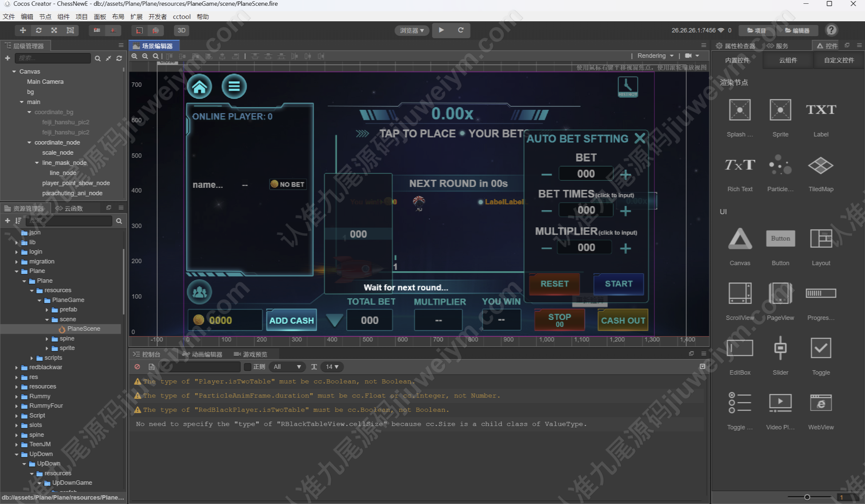This screenshot has height=504, width=865.
Task: Open the 组件 menu
Action: 63,17
